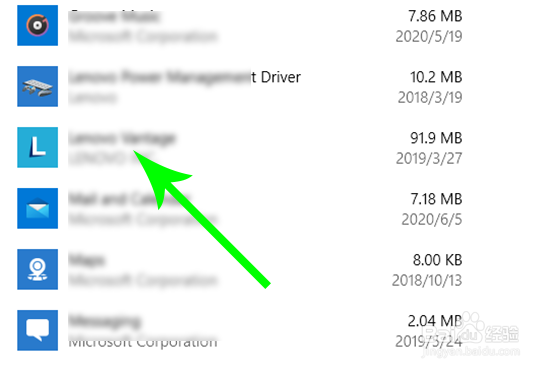This screenshot has width=550, height=370.
Task: Click the 10.2 MB size label
Action: (436, 77)
